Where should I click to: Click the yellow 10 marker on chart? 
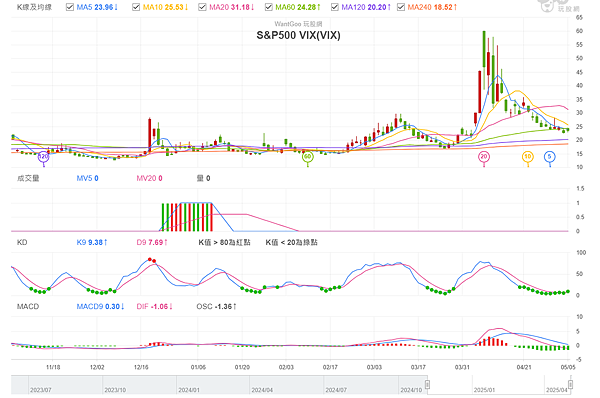[528, 157]
